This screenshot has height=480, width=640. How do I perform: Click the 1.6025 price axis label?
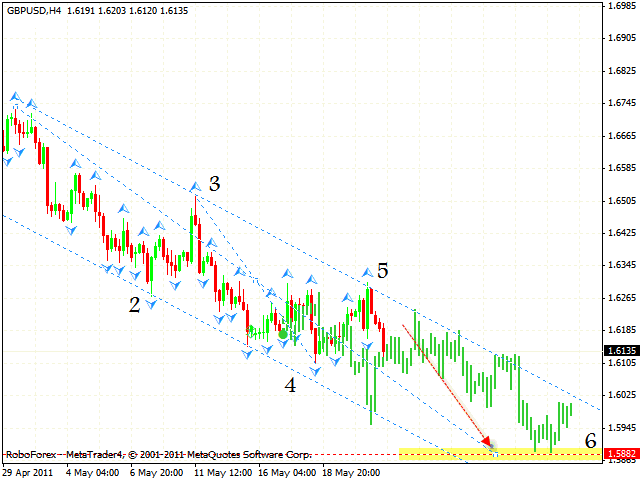622,395
